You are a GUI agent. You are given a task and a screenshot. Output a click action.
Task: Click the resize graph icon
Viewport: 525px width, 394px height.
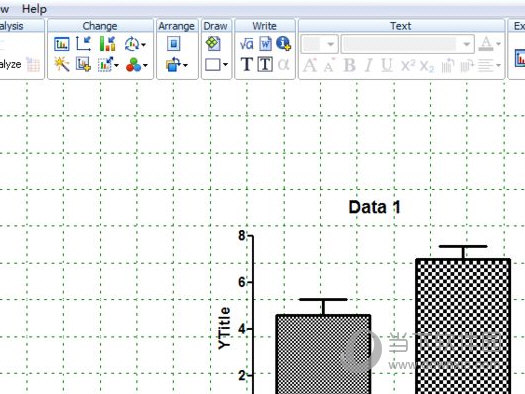coord(105,65)
